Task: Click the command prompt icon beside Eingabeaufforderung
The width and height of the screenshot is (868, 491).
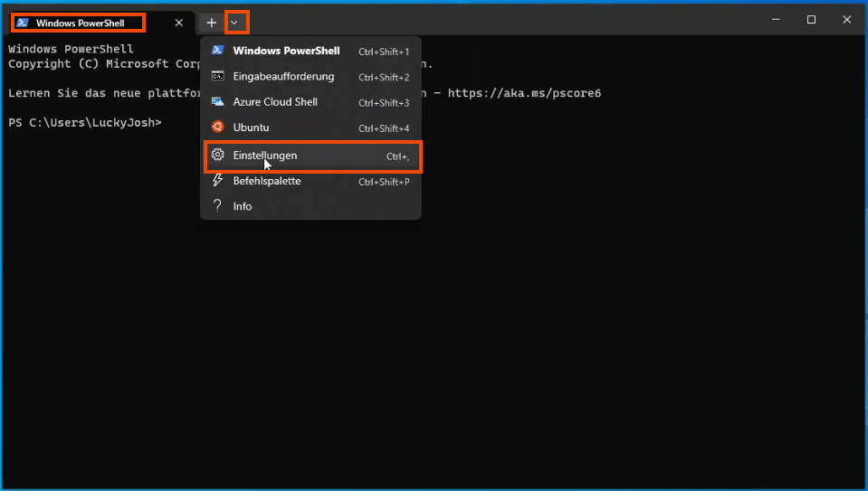Action: click(x=217, y=76)
